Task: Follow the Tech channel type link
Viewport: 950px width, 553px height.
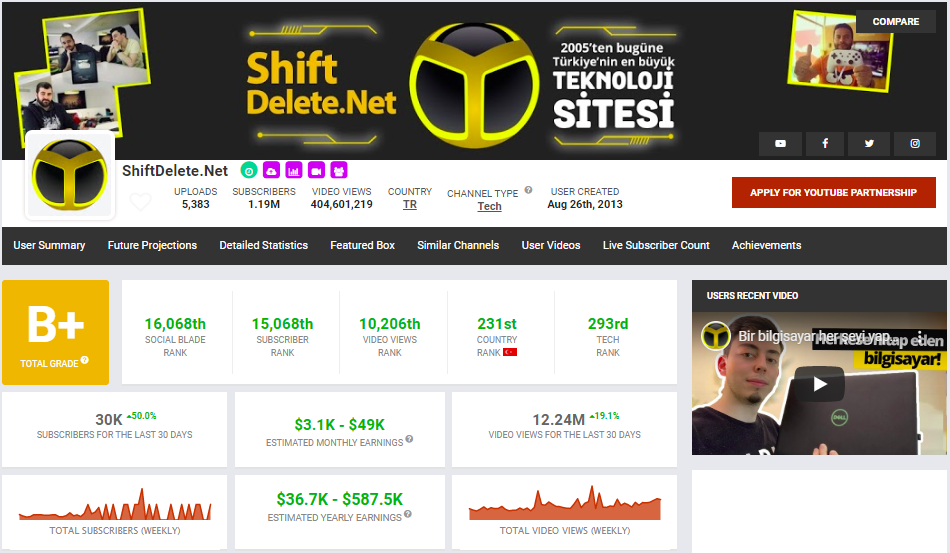Action: 489,206
